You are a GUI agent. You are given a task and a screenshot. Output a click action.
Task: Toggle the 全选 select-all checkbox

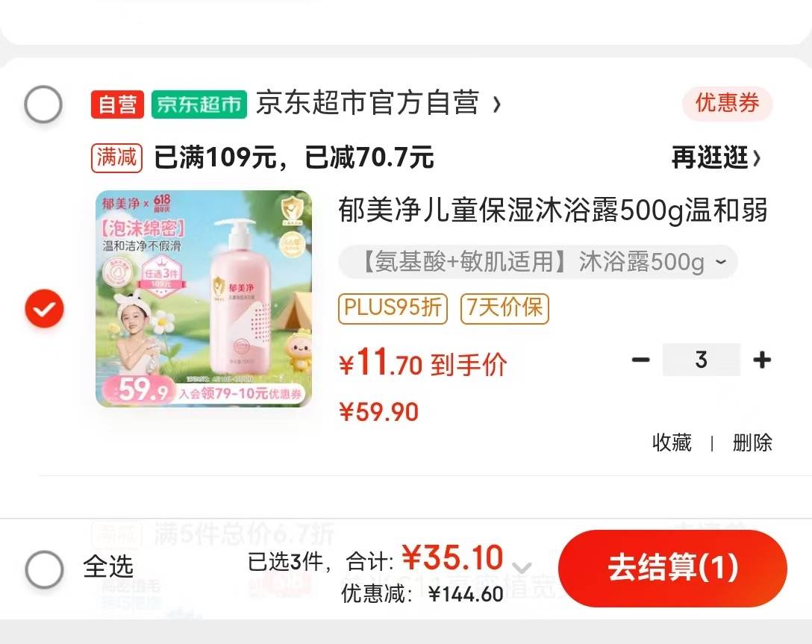point(45,569)
